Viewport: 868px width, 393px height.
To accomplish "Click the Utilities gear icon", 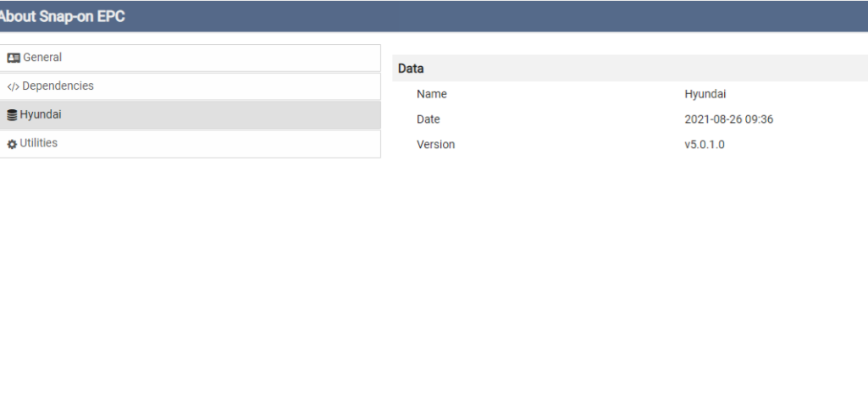I will click(x=13, y=144).
